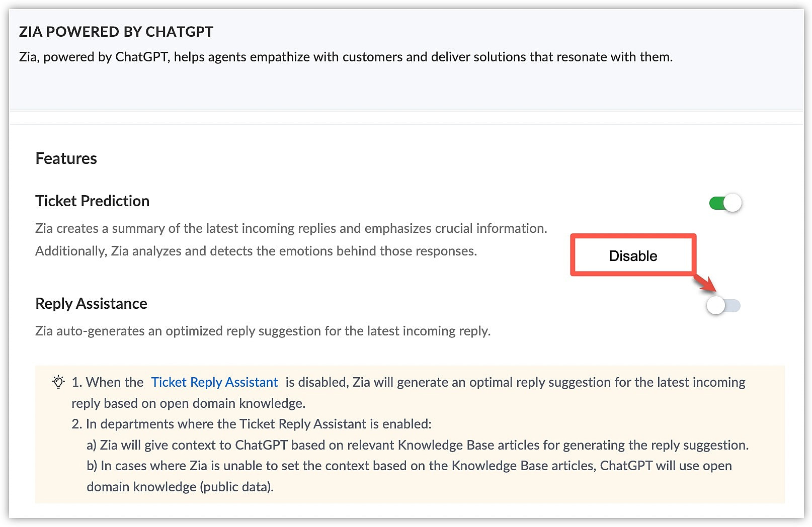Click the Zia powered by ChatGPT intro sentence

tap(346, 57)
